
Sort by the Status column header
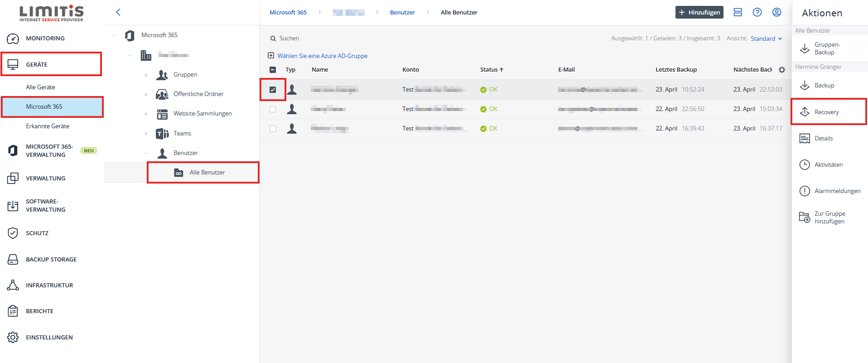tap(492, 70)
